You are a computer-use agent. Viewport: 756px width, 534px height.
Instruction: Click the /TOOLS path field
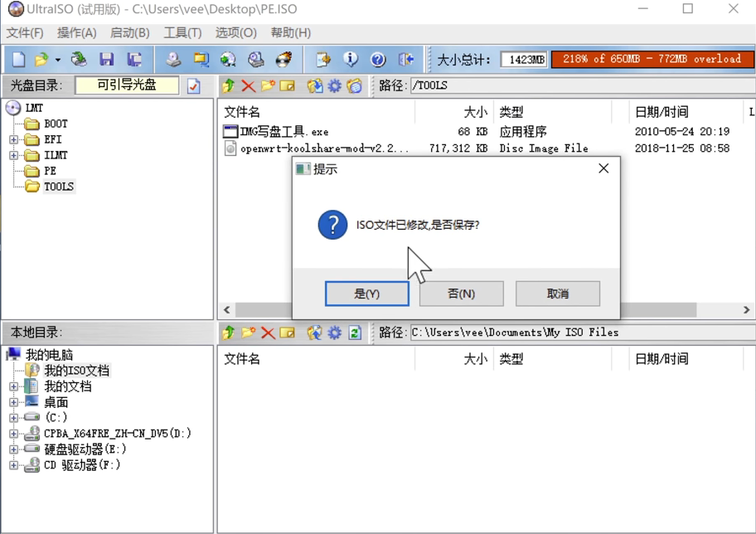583,86
